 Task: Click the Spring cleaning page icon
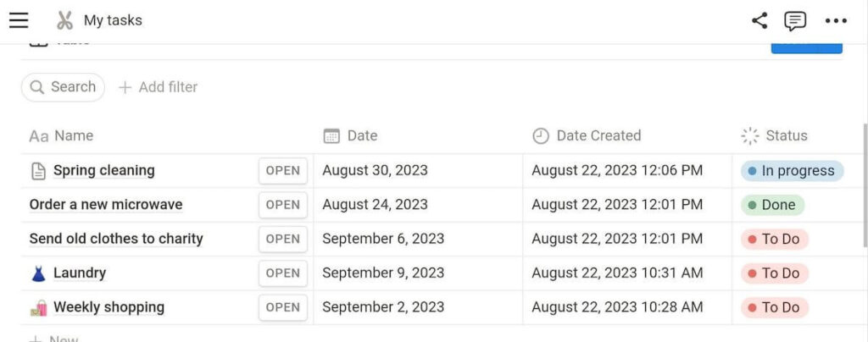click(38, 171)
